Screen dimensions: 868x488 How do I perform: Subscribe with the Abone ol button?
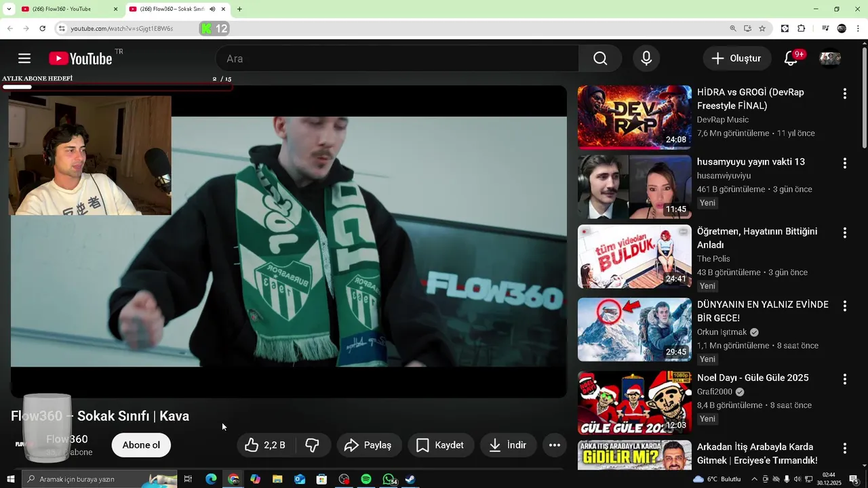point(141,445)
